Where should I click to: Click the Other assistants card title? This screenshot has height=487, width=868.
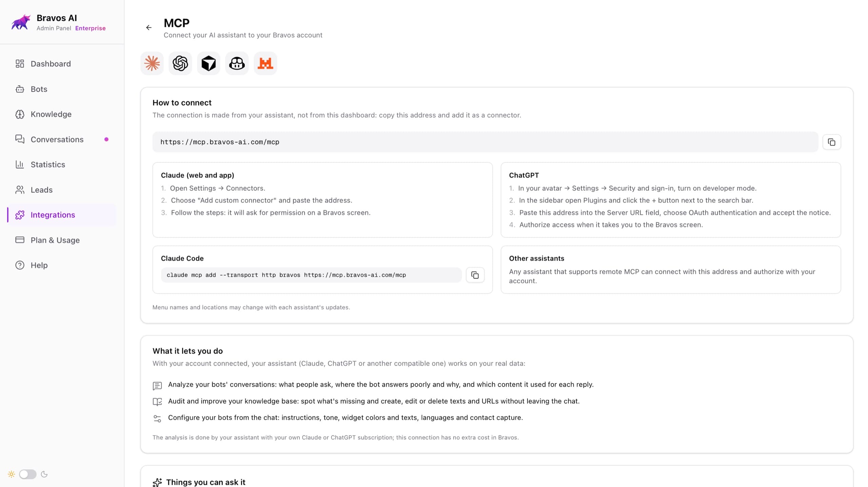point(536,259)
